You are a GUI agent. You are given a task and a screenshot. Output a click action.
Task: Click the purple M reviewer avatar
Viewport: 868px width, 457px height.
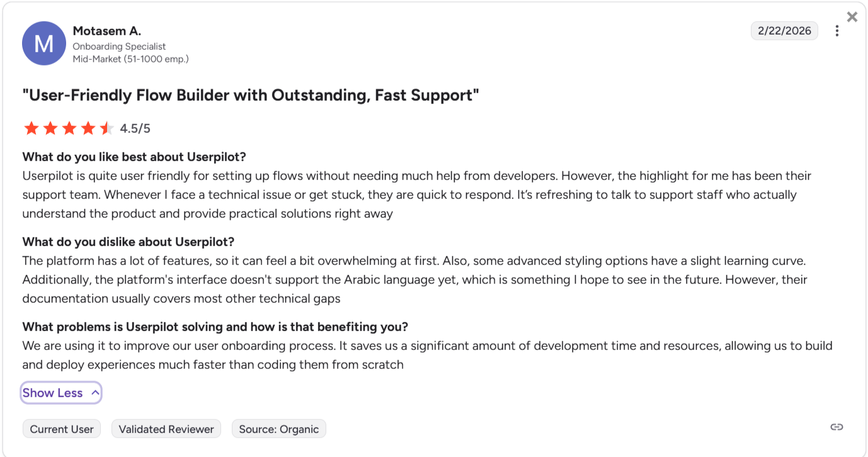click(x=44, y=43)
